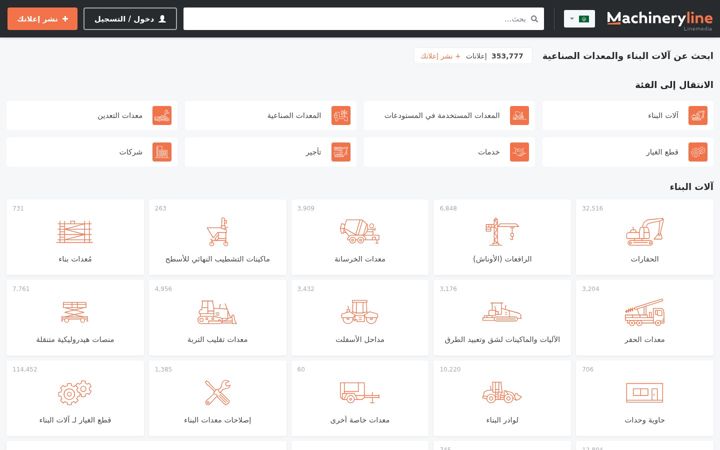Open المعدات المستخدمة في المستودعات category icon
The image size is (720, 450).
(519, 115)
